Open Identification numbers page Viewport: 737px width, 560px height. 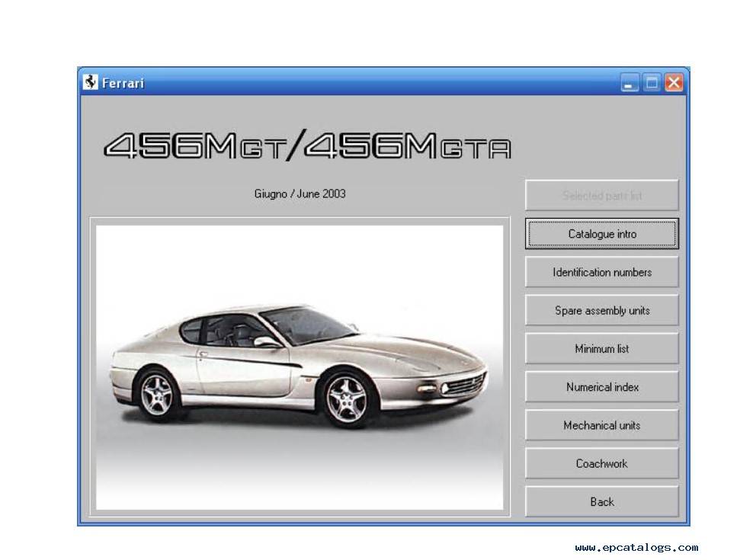coord(601,272)
